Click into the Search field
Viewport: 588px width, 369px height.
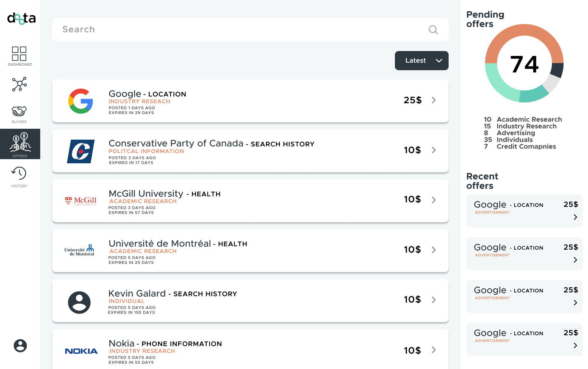[x=250, y=30]
